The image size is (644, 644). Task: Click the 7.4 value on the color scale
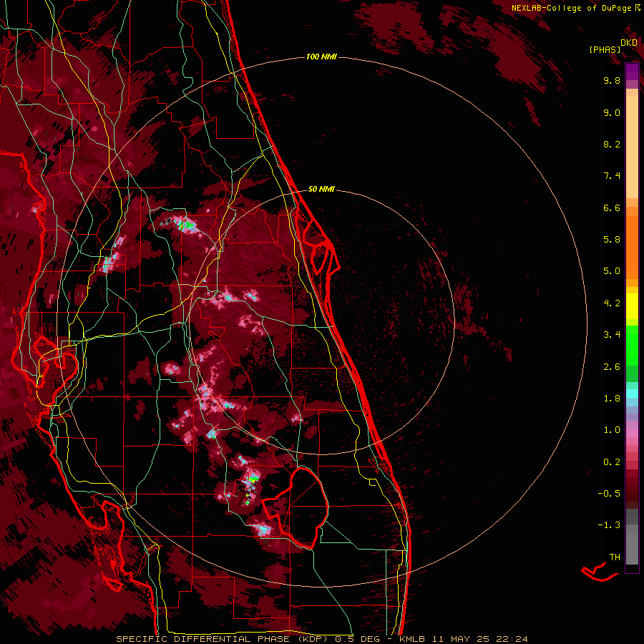(612, 176)
